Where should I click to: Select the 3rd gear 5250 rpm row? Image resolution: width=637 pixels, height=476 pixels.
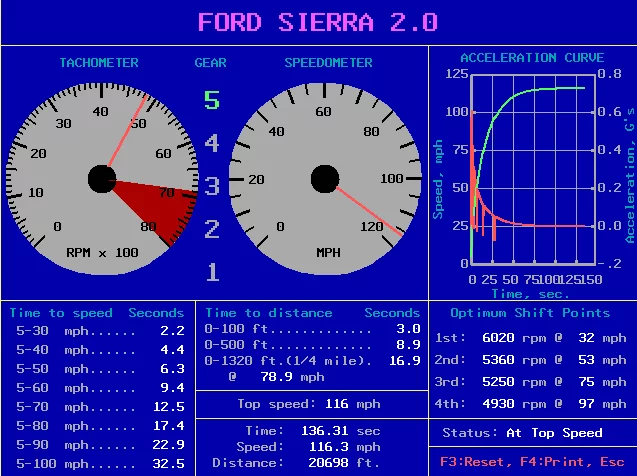[531, 382]
